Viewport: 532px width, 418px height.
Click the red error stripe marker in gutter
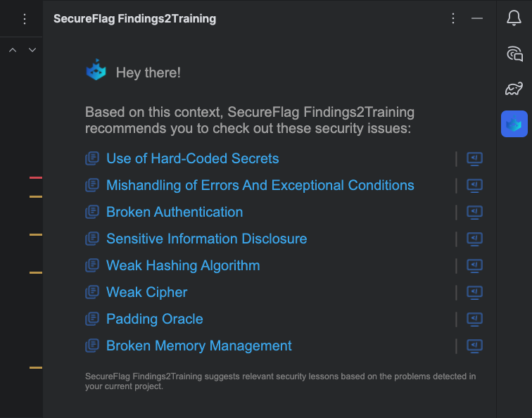35,177
